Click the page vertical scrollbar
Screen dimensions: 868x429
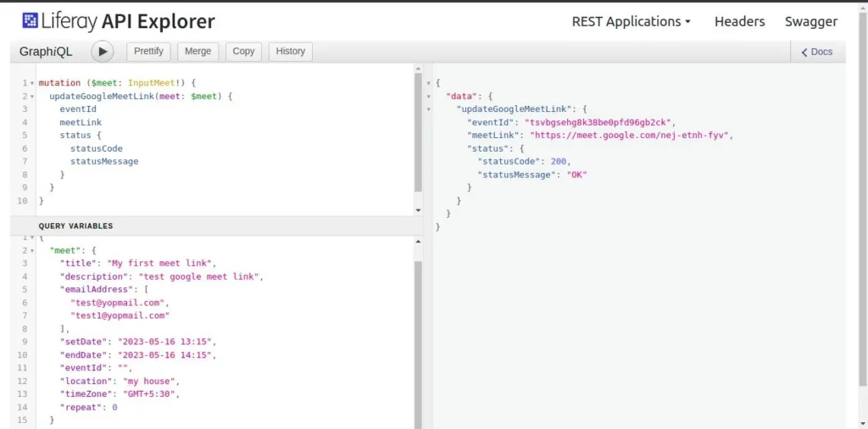click(x=863, y=199)
